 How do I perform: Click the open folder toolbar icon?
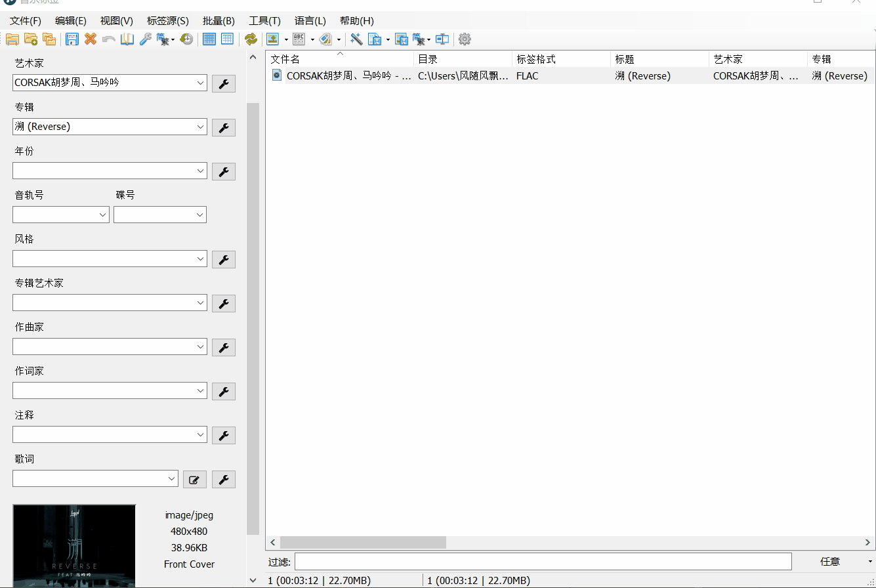click(x=12, y=39)
